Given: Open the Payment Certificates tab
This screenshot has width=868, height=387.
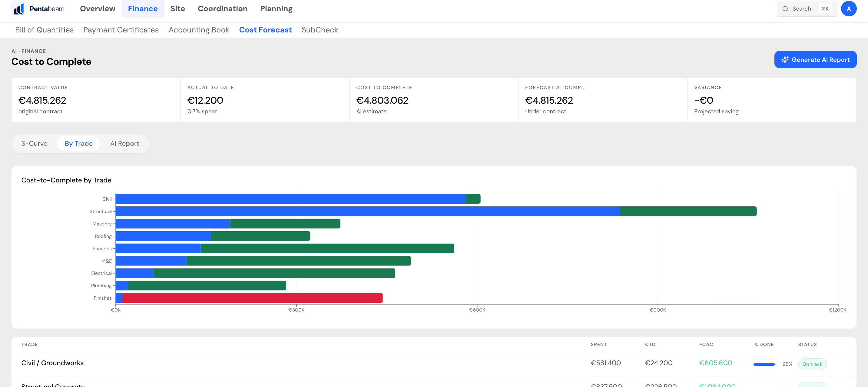Looking at the screenshot, I should pyautogui.click(x=121, y=30).
